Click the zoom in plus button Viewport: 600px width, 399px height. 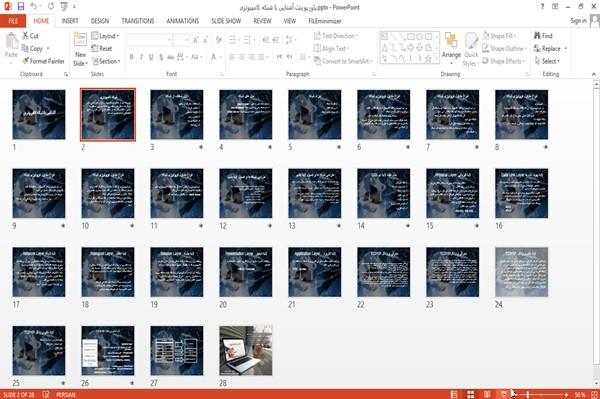coord(566,394)
